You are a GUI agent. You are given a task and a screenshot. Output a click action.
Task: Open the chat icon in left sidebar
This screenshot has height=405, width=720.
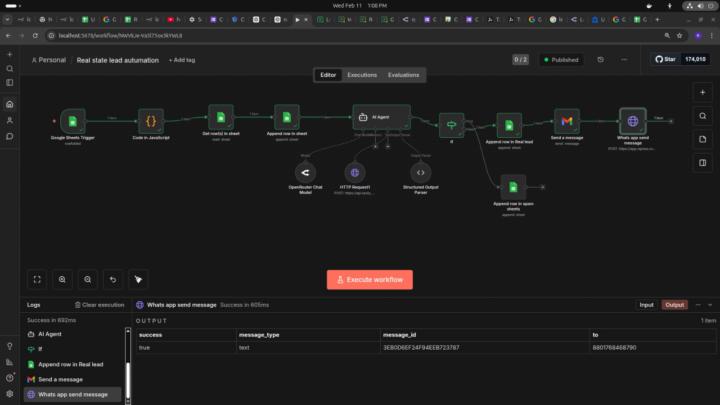[10, 136]
